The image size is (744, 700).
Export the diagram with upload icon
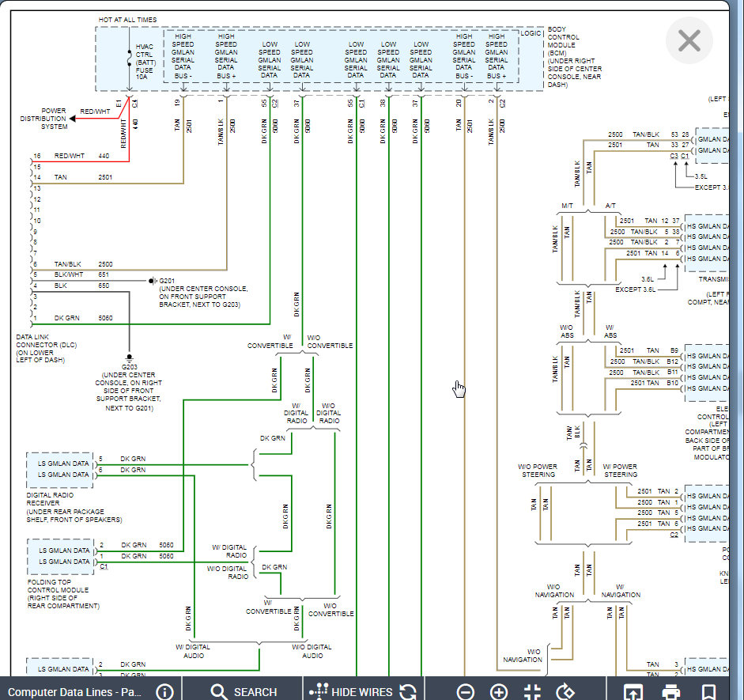click(633, 692)
